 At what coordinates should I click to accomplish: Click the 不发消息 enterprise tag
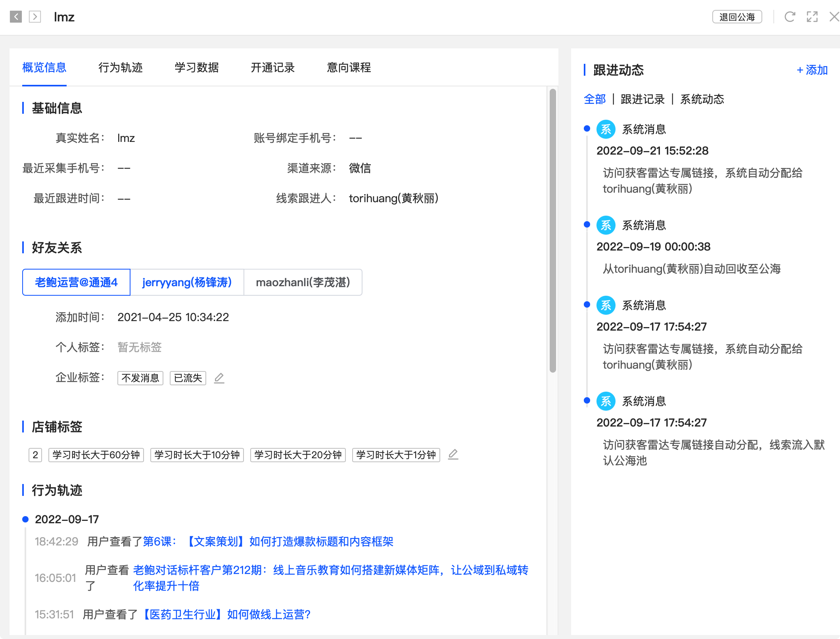click(x=140, y=378)
